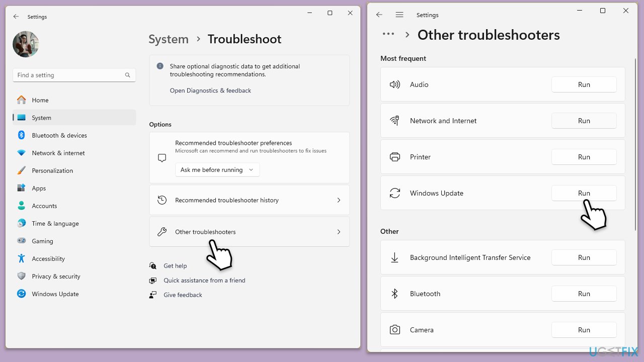Click the Printer icon

click(x=395, y=157)
